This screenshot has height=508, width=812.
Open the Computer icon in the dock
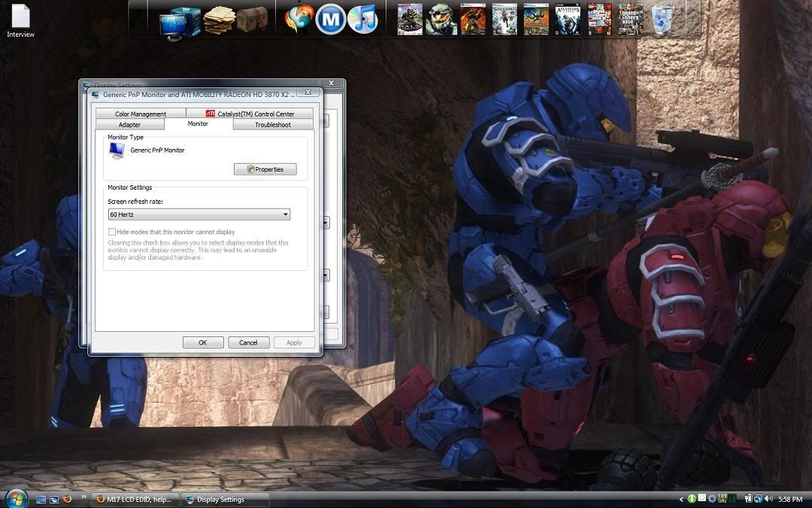click(179, 23)
